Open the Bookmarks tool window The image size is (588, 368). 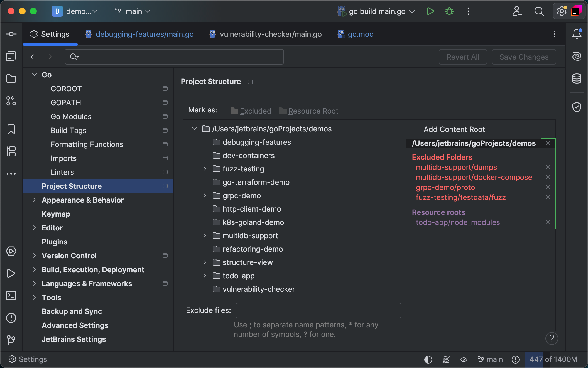[11, 129]
